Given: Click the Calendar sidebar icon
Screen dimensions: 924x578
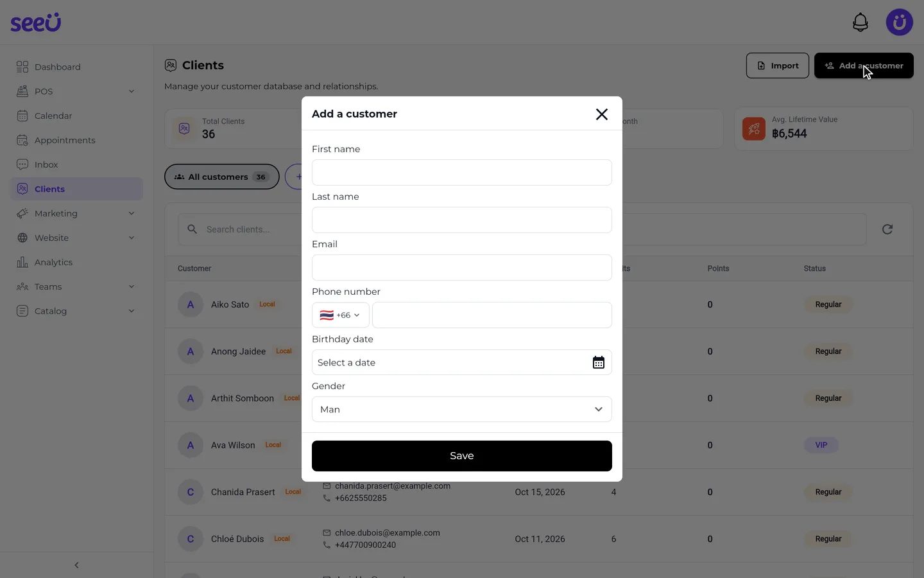Looking at the screenshot, I should 22,116.
